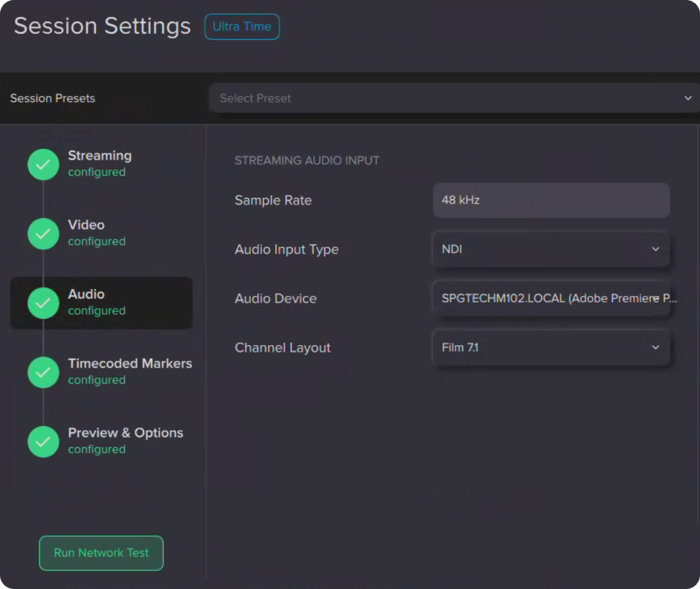The width and height of the screenshot is (700, 589).
Task: Click the STREAMING AUDIO INPUT heading
Action: tap(307, 161)
